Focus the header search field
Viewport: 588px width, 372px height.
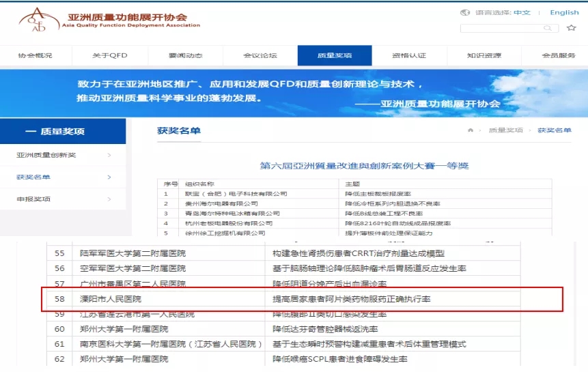coord(509,28)
